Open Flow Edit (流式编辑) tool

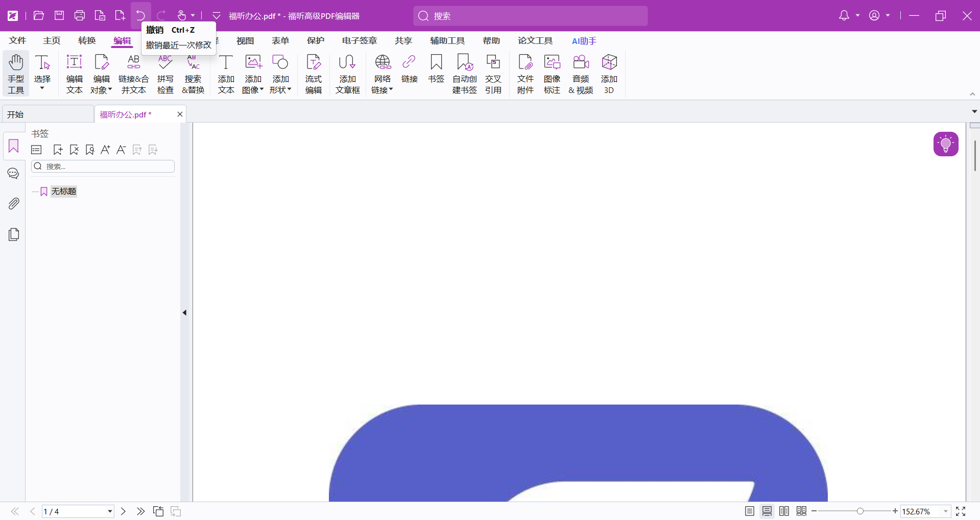(x=313, y=74)
